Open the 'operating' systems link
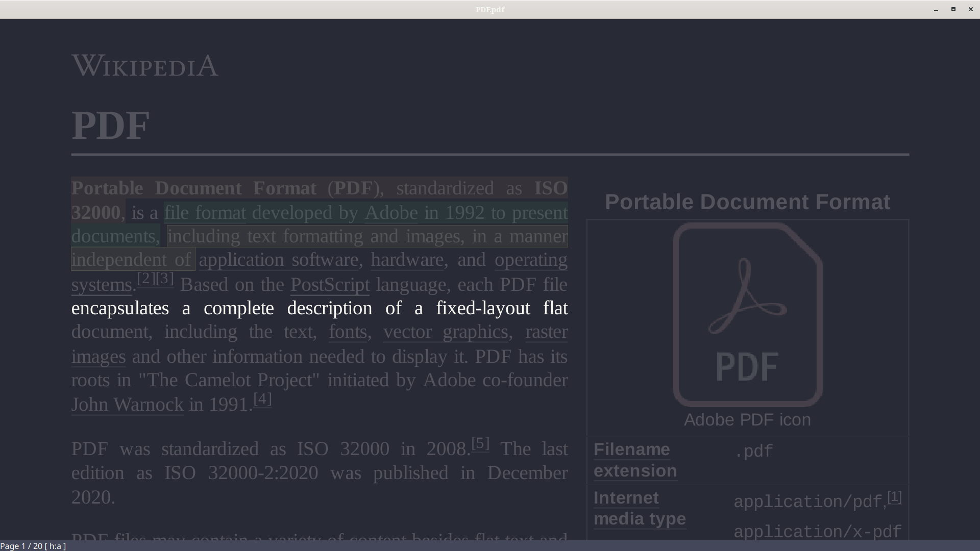 click(531, 260)
